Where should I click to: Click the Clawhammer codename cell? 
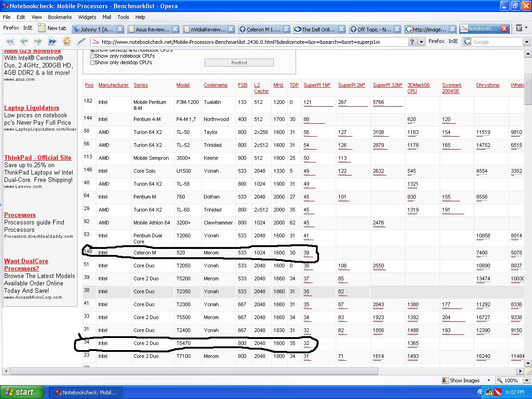[218, 223]
